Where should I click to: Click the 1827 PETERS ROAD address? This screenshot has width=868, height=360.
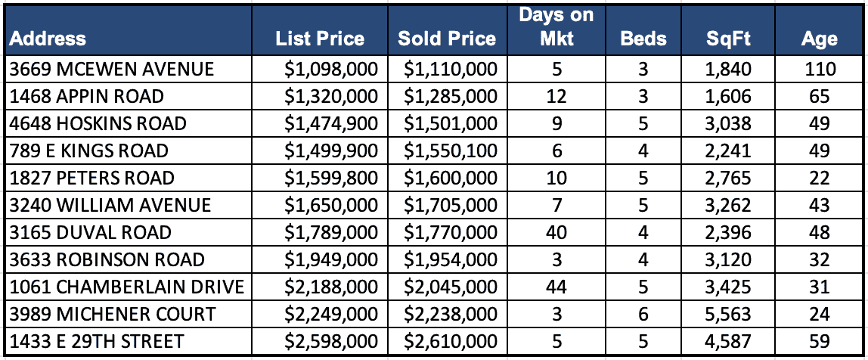click(x=91, y=178)
